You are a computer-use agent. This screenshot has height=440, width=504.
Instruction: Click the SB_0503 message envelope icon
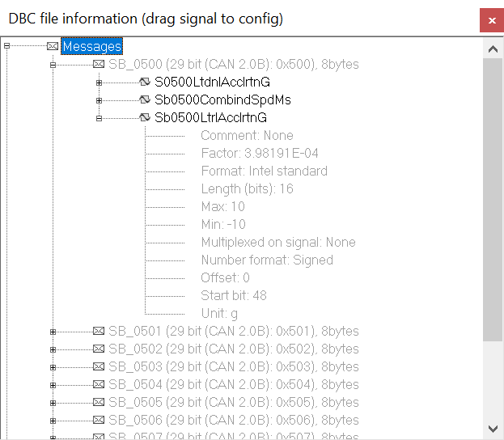pyautogui.click(x=99, y=367)
